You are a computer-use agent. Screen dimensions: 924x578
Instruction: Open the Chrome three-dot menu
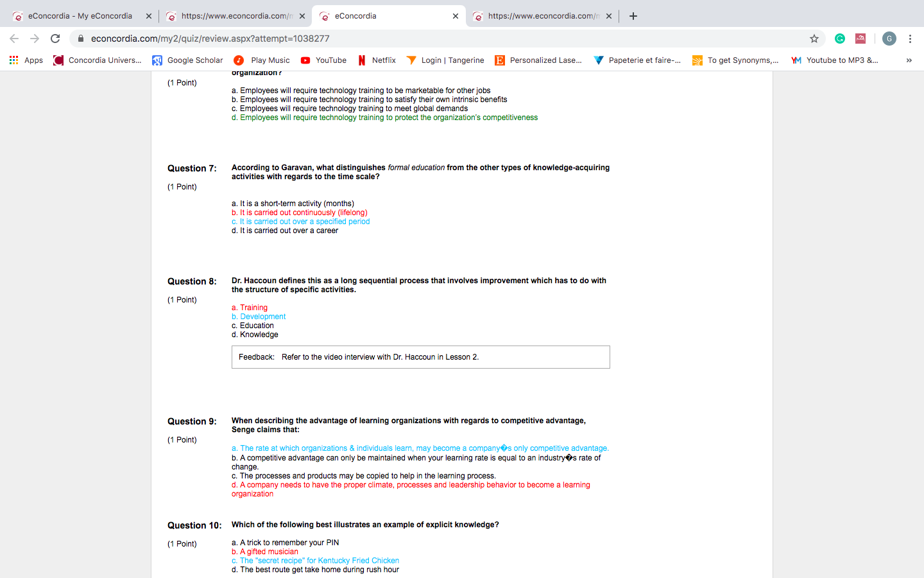pyautogui.click(x=910, y=39)
